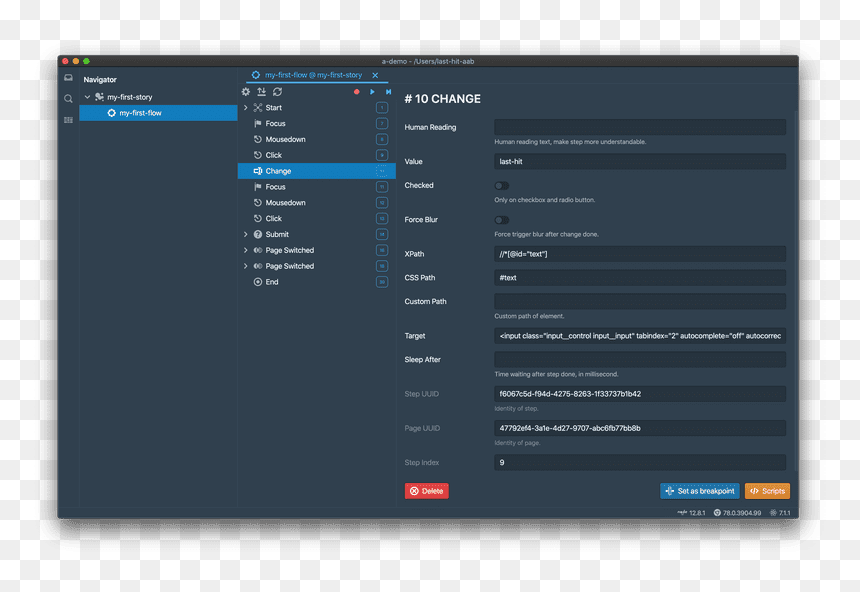Select the End step
The height and width of the screenshot is (592, 860).
317,282
